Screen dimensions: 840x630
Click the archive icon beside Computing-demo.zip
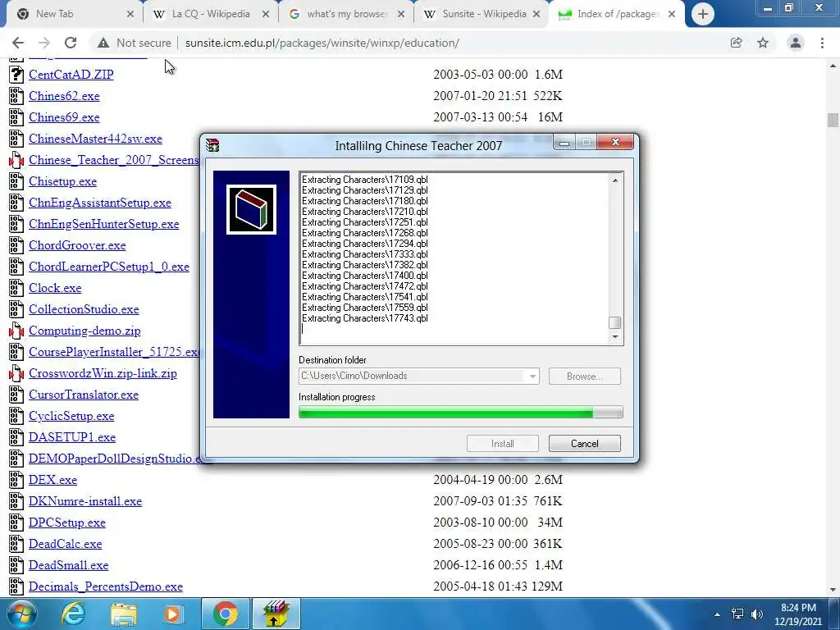pos(16,331)
